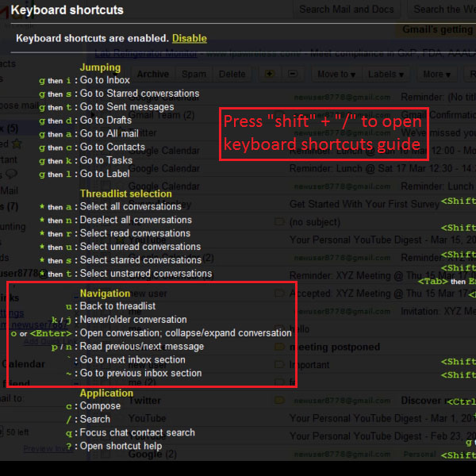The image size is (476, 476).
Task: Click the Open shortcut help row
Action: pyautogui.click(x=113, y=446)
